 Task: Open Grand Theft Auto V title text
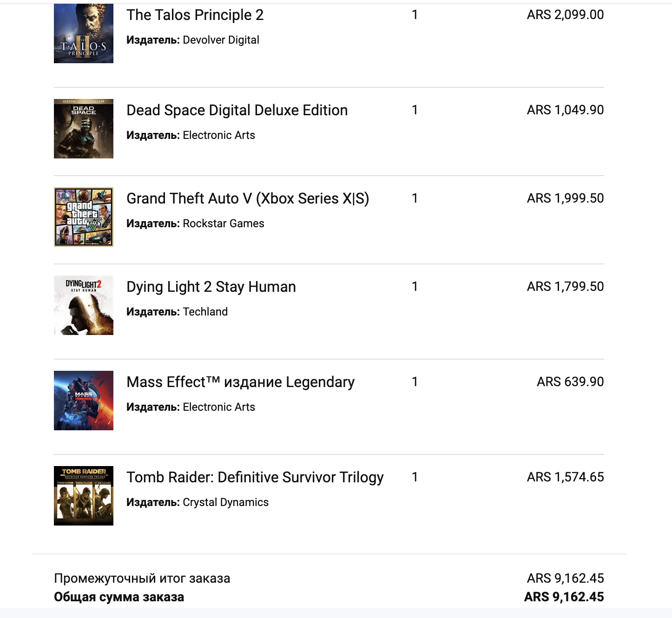(248, 198)
